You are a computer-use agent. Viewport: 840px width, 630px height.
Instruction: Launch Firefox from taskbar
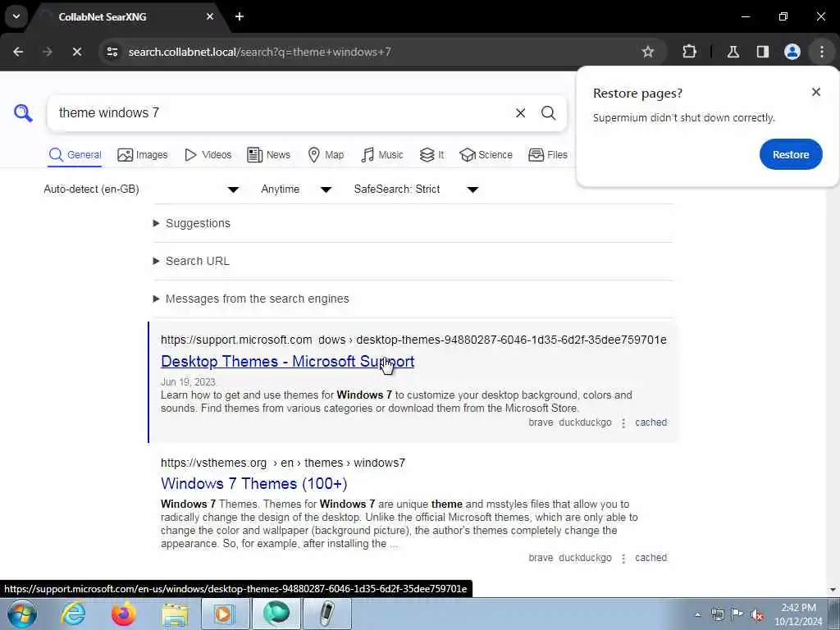tap(124, 614)
